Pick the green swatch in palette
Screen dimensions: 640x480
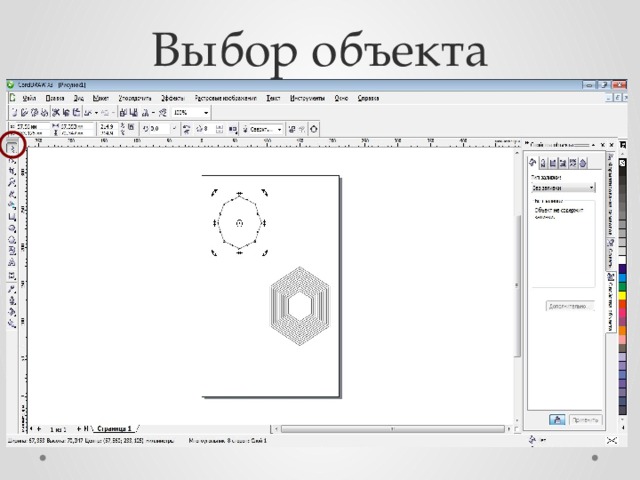click(622, 287)
